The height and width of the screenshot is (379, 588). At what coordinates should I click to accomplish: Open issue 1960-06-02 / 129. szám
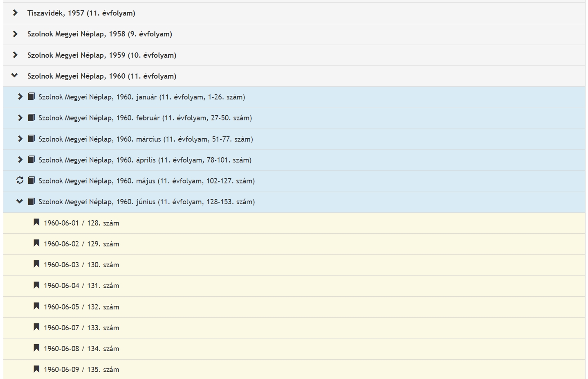coord(81,244)
